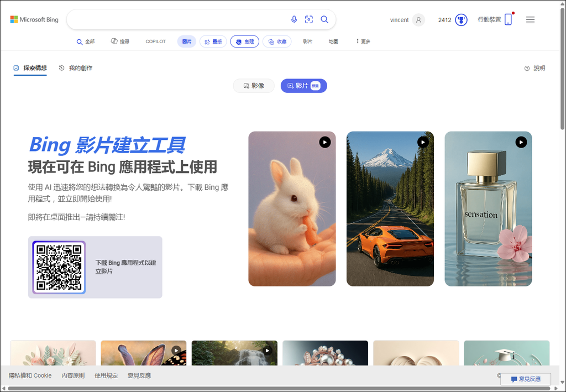Click the 意見反應 footer link
Image resolution: width=566 pixels, height=392 pixels.
[x=139, y=375]
